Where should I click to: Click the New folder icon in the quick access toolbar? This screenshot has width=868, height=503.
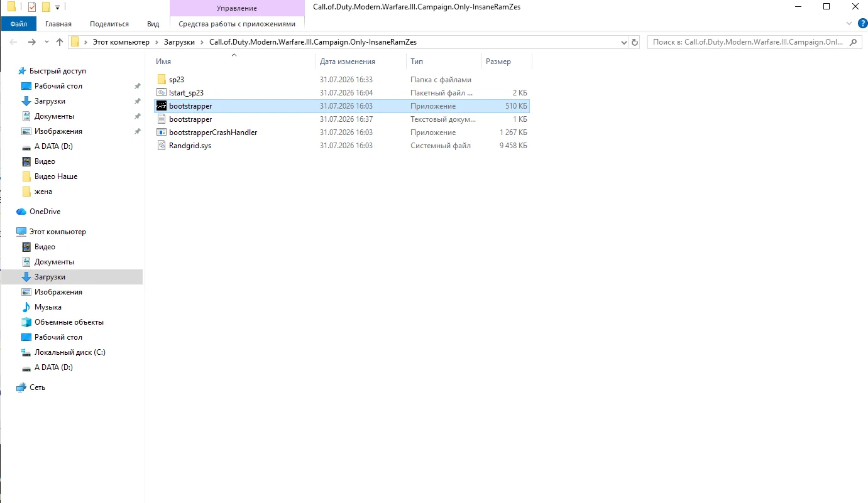(46, 7)
